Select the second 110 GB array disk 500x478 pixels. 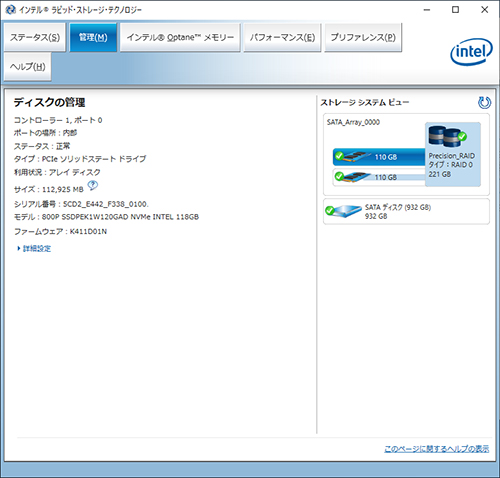[379, 177]
